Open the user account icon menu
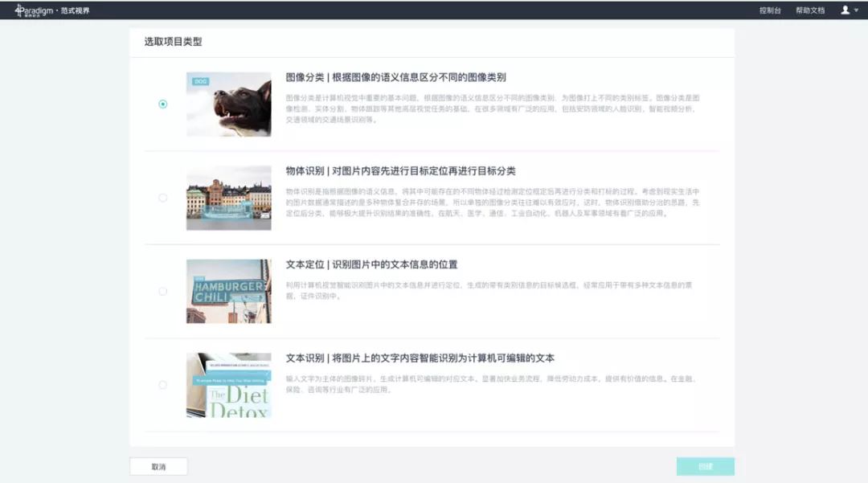The height and width of the screenshot is (483, 868). (x=845, y=10)
